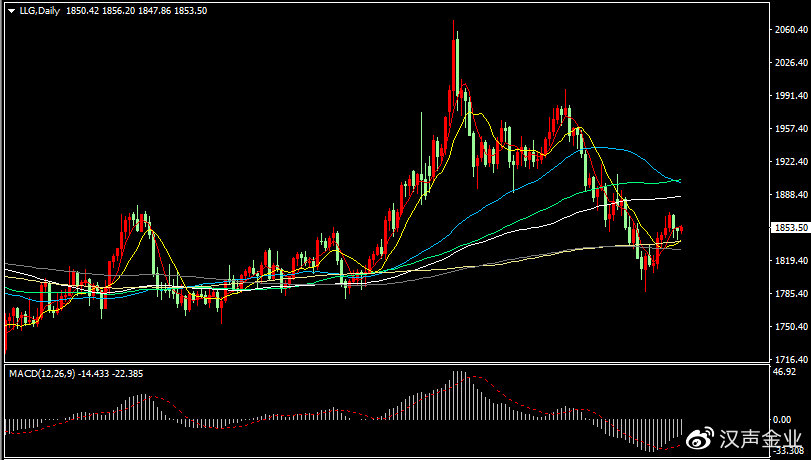Select the Weibo eye logo in the watermark

pyautogui.click(x=700, y=439)
